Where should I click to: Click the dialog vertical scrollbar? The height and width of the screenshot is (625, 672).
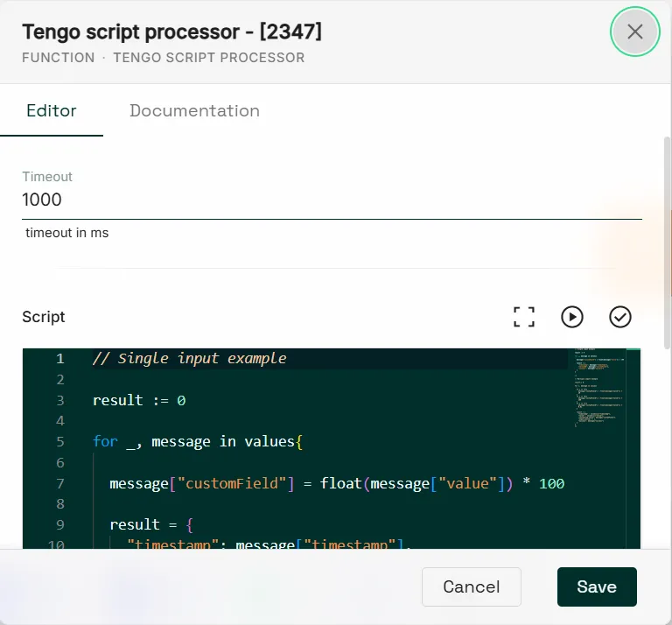tap(667, 242)
